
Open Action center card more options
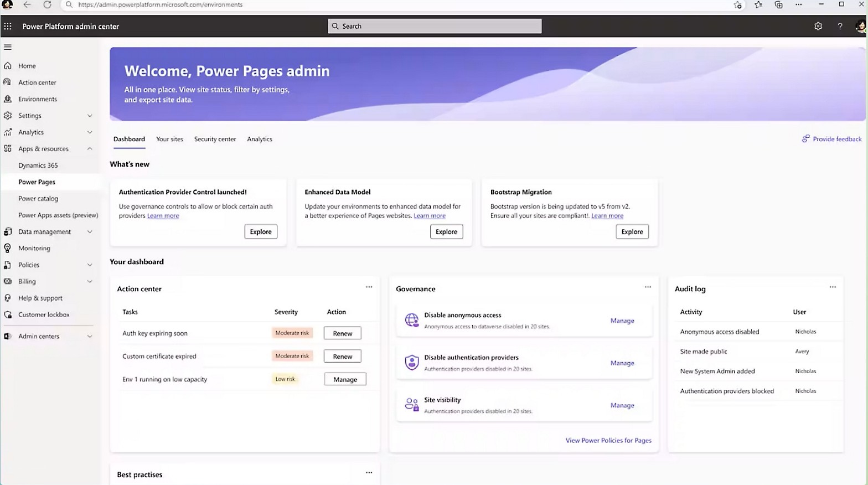point(369,287)
